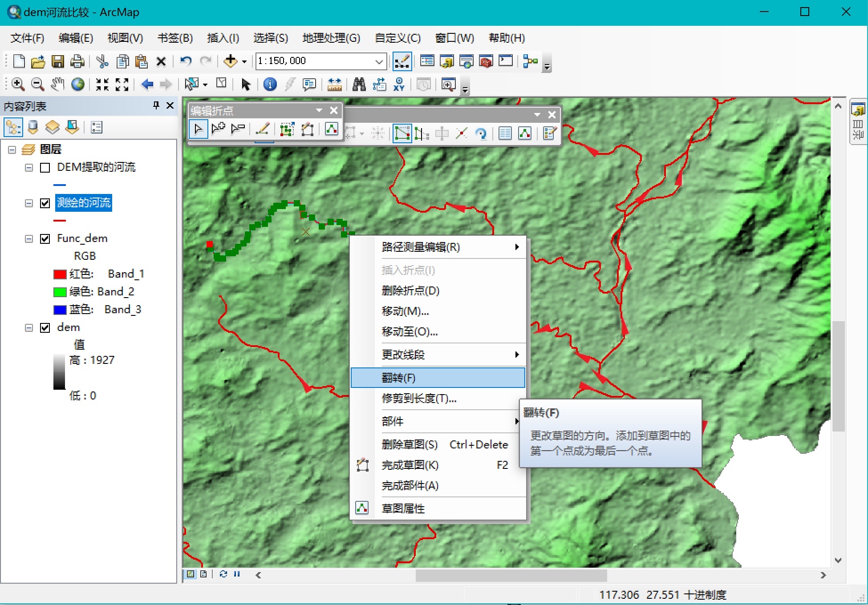Click the Save document icon
This screenshot has width=868, height=605.
coord(58,61)
